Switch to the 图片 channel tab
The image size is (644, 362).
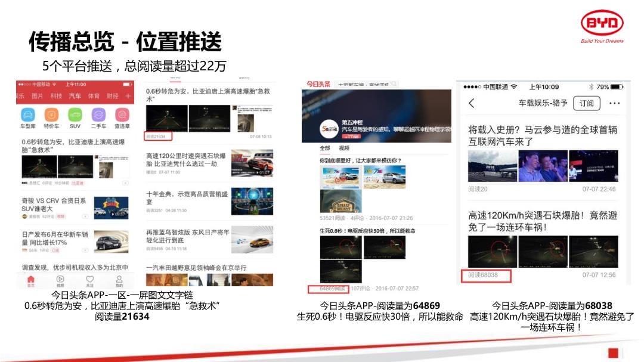pyautogui.click(x=38, y=96)
